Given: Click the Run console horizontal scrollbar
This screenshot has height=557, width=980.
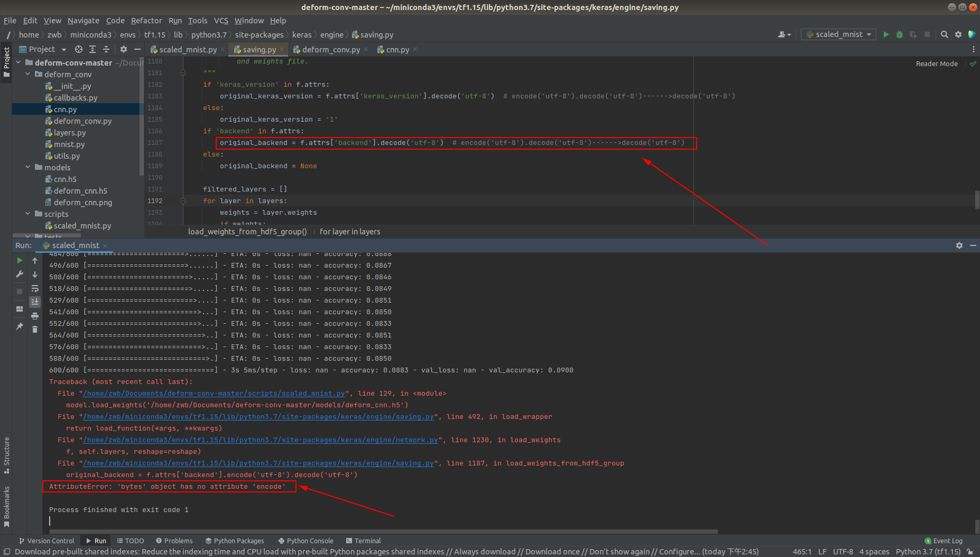Looking at the screenshot, I should (x=384, y=532).
